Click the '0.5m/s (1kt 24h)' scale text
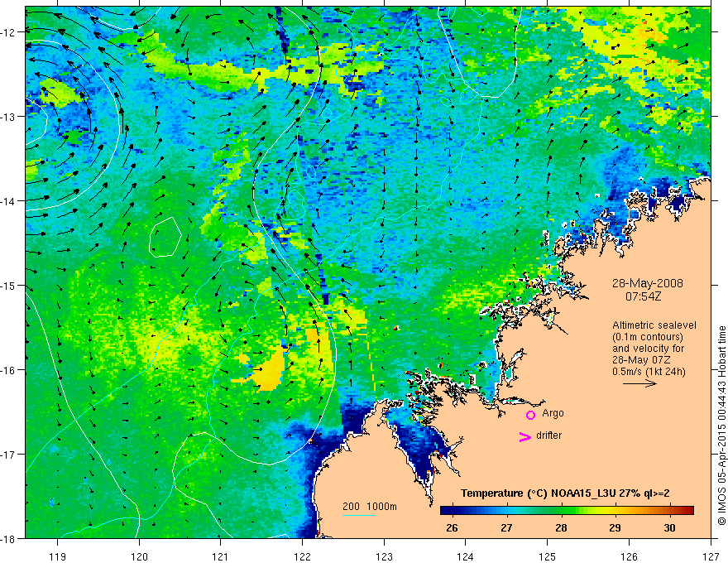This screenshot has height=563, width=728. (x=649, y=372)
